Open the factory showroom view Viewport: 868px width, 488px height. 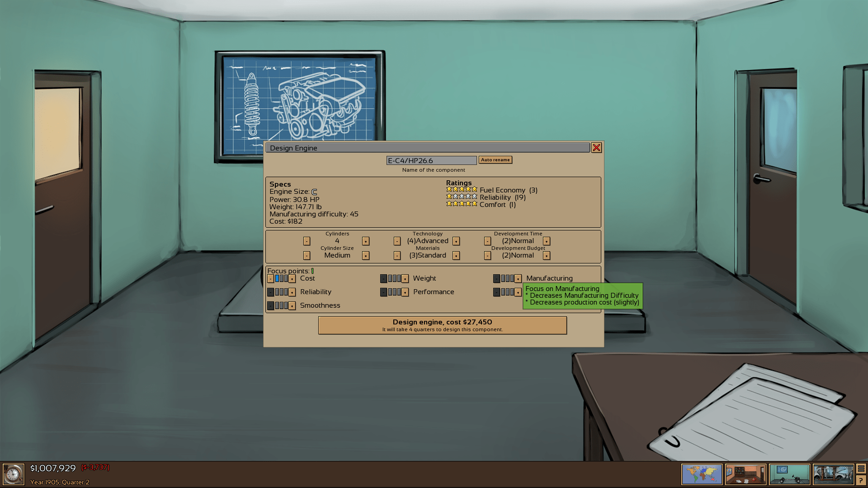(833, 474)
